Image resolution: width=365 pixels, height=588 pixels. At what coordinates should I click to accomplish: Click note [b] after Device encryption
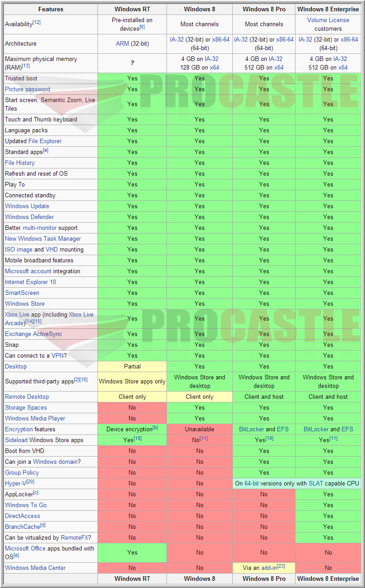(155, 428)
